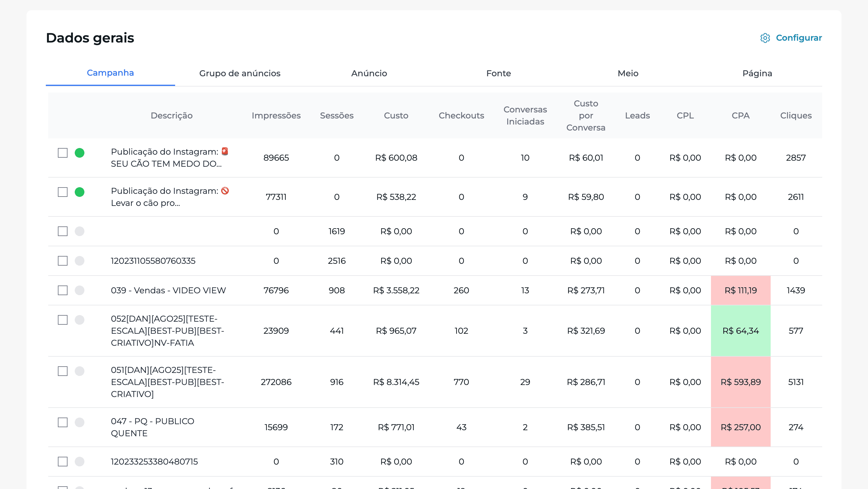Viewport: 868px width, 489px height.
Task: Click gray status dot of 120231105580760335 row
Action: (80, 261)
